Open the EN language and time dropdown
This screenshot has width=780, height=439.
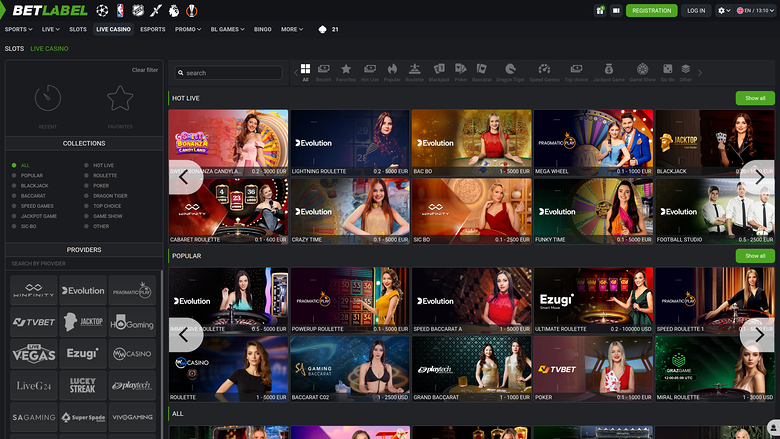coord(755,10)
